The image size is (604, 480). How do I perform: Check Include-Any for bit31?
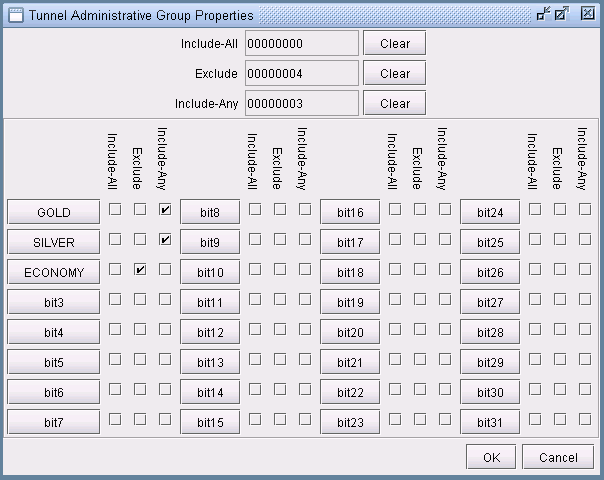585,420
